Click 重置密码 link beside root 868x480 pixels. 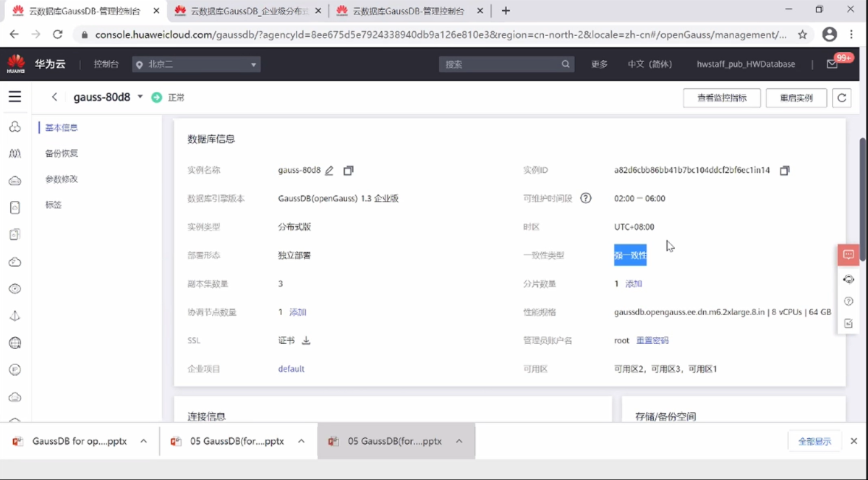[652, 340]
